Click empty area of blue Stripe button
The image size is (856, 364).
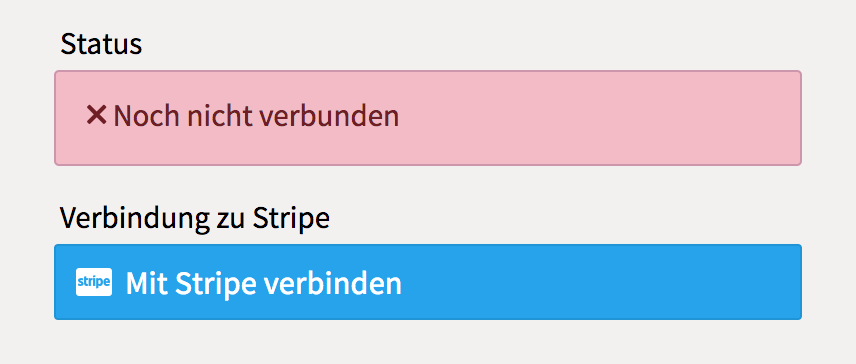[601, 282]
